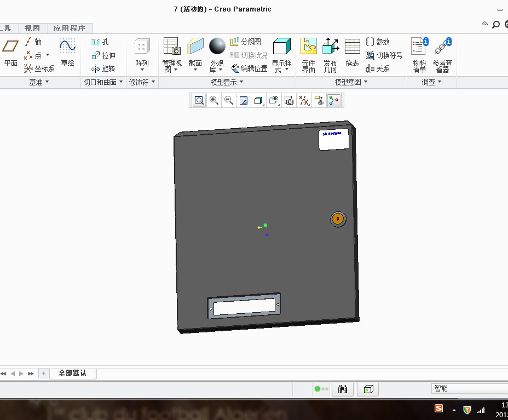
Task: Open the 族表 family table
Action: tap(352, 54)
